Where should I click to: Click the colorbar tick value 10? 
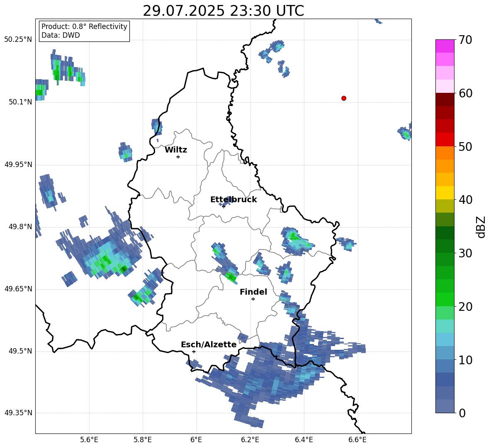(465, 360)
